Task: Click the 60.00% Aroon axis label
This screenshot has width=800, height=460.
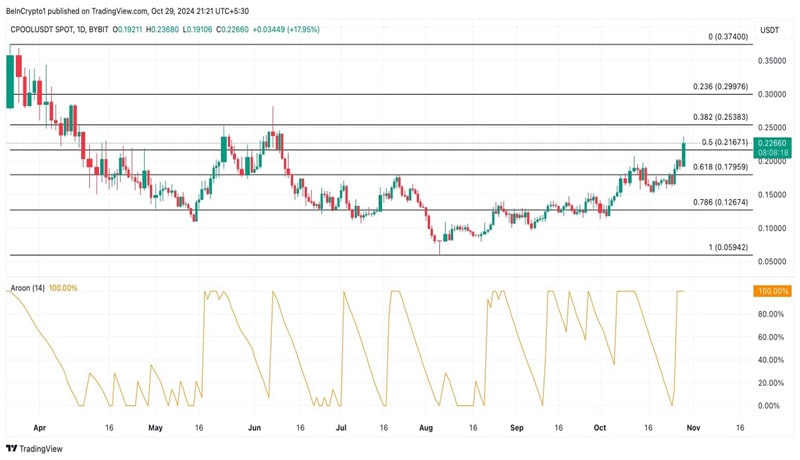Action: pyautogui.click(x=770, y=337)
